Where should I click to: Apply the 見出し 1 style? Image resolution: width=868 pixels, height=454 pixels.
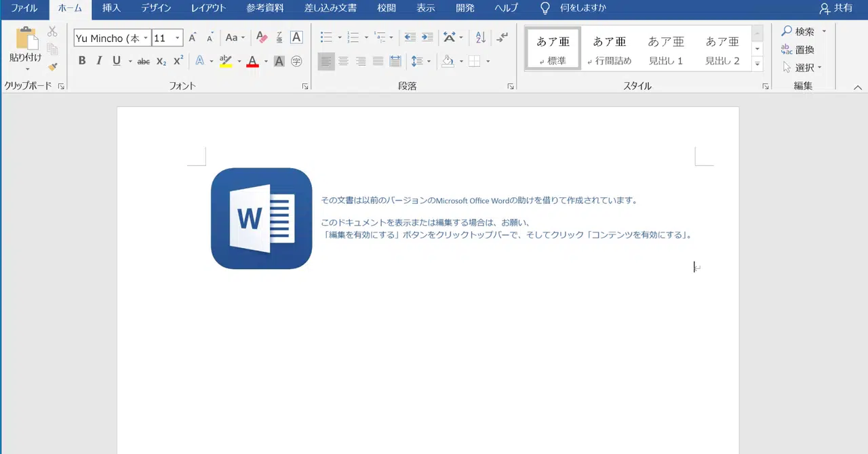click(665, 49)
